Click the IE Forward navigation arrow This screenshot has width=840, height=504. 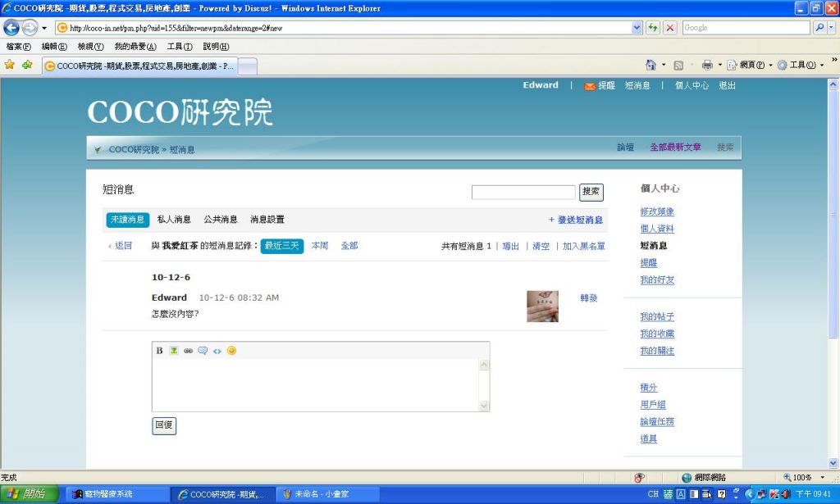pos(30,27)
